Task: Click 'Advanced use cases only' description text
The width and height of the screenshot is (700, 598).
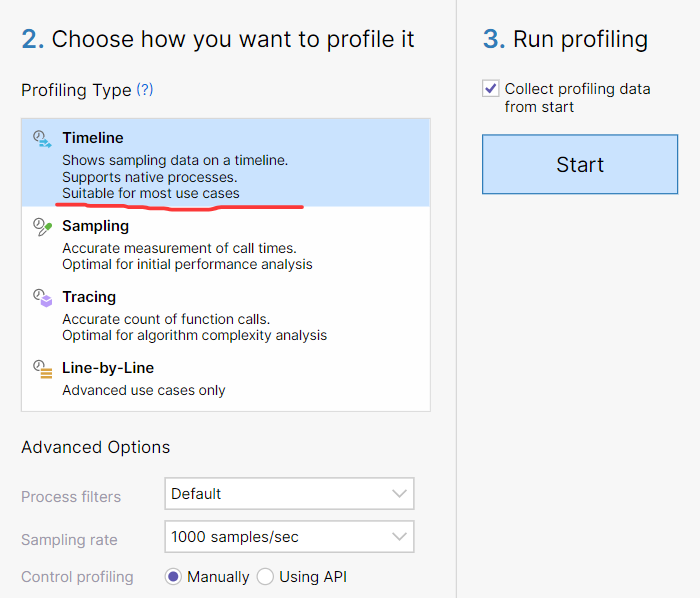Action: coord(144,390)
